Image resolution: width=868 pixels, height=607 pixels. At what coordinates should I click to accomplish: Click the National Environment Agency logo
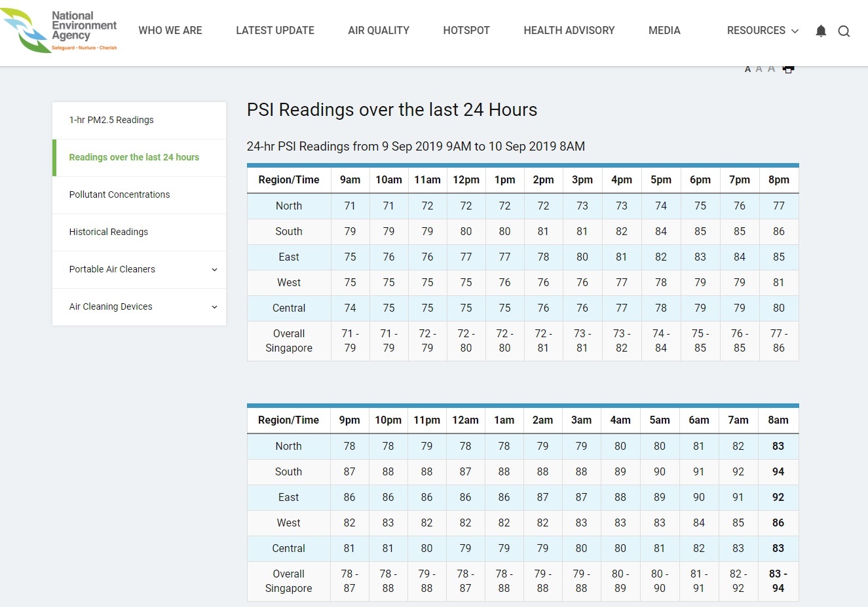(x=59, y=31)
